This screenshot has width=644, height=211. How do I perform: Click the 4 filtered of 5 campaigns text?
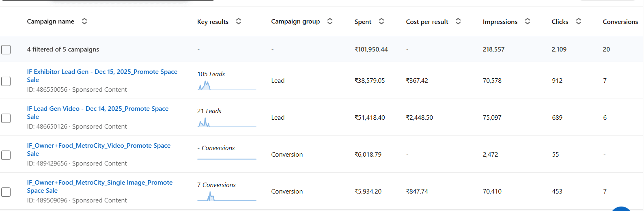tap(63, 50)
